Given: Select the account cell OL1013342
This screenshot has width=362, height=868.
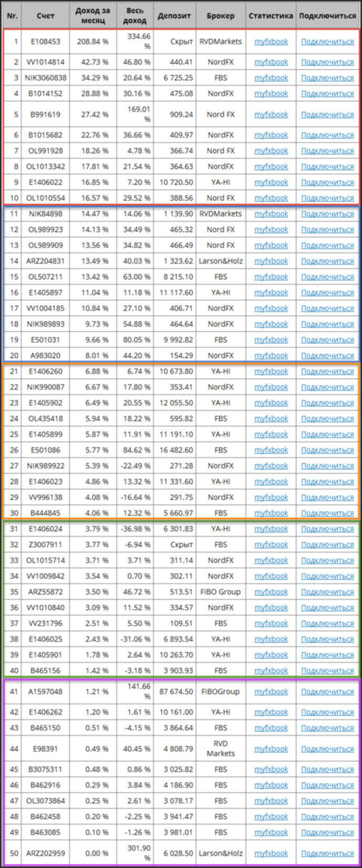Looking at the screenshot, I should pyautogui.click(x=46, y=166).
